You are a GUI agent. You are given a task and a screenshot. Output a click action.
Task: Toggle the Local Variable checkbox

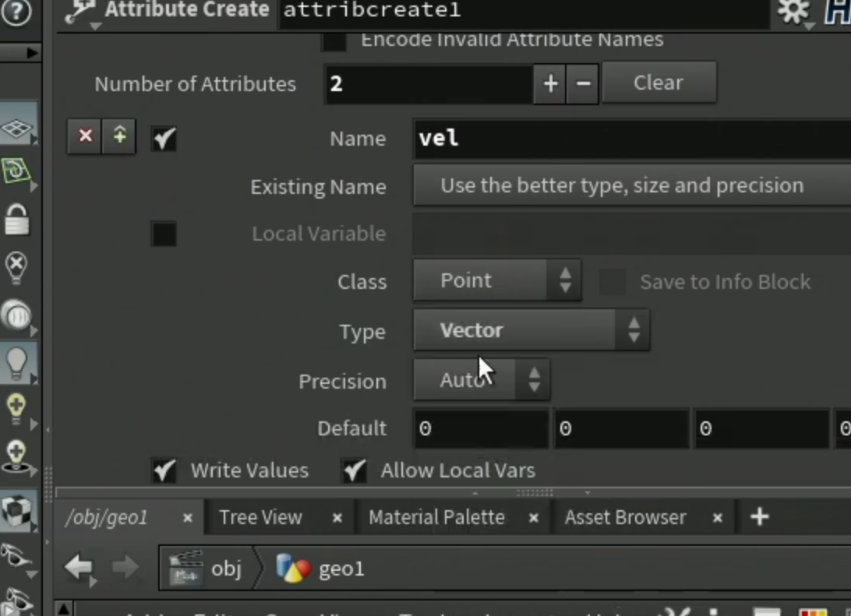click(164, 234)
